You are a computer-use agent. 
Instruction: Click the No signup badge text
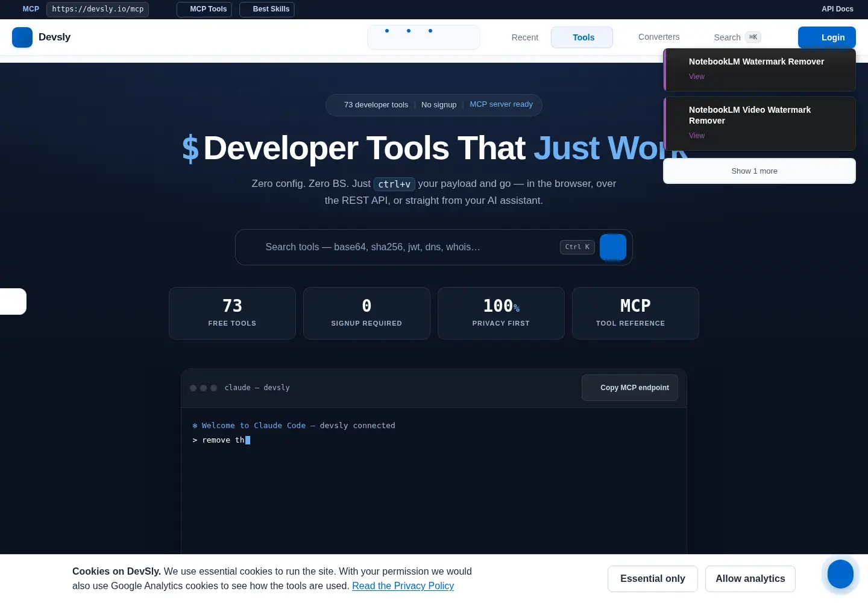pos(439,105)
